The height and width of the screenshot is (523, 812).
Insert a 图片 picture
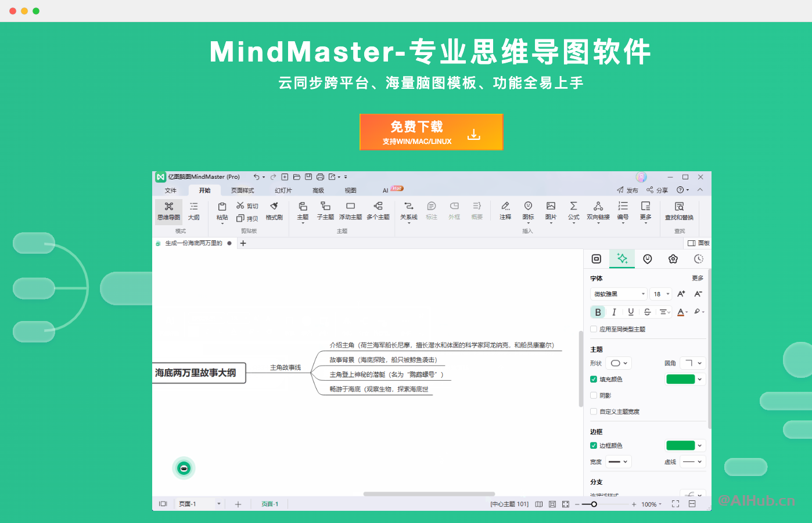click(551, 211)
